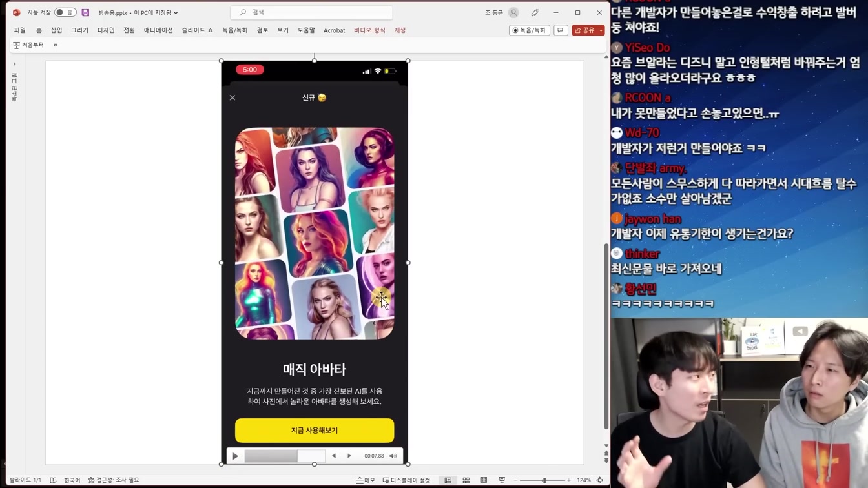Start slideshow with 처음부터 button
The height and width of the screenshot is (488, 868).
28,45
